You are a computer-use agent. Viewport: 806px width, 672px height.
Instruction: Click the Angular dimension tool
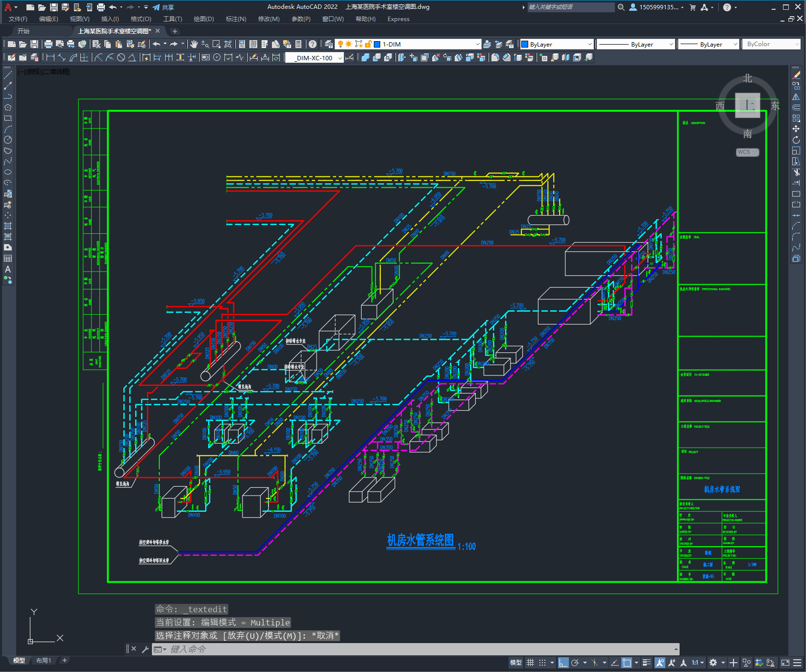132,57
